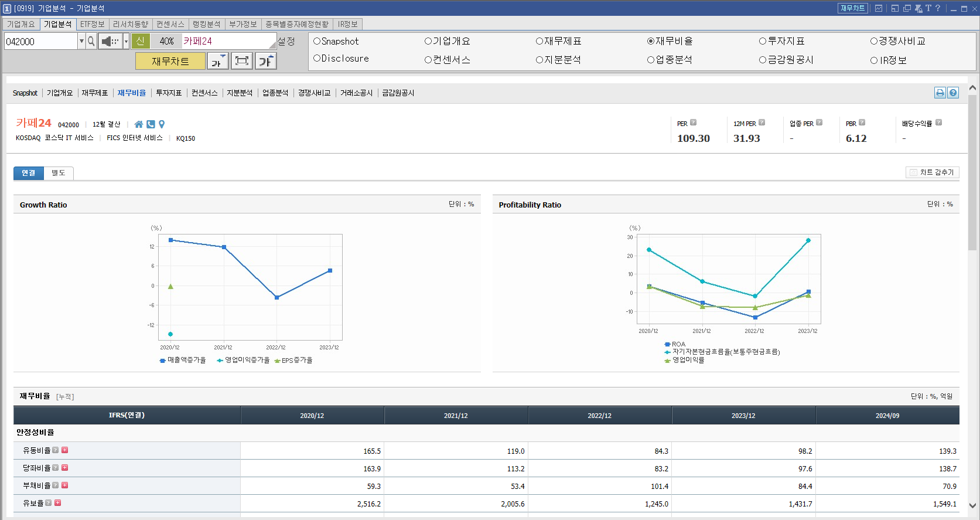Open the stock code dropdown arrow
The image size is (980, 520).
[81, 41]
